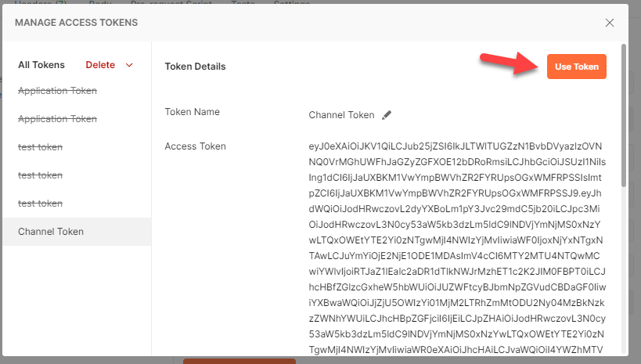
Task: Expand the Delete dropdown chevron
Action: 129,65
